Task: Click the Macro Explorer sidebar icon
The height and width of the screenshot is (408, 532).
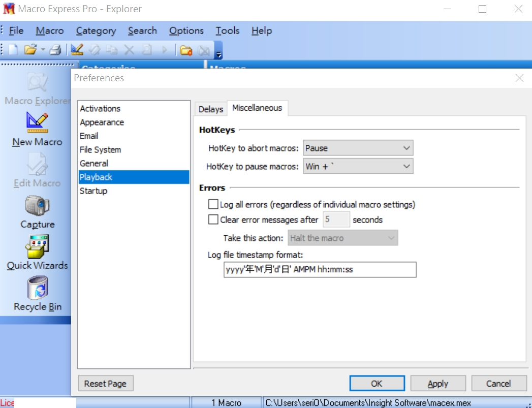Action: tap(37, 81)
